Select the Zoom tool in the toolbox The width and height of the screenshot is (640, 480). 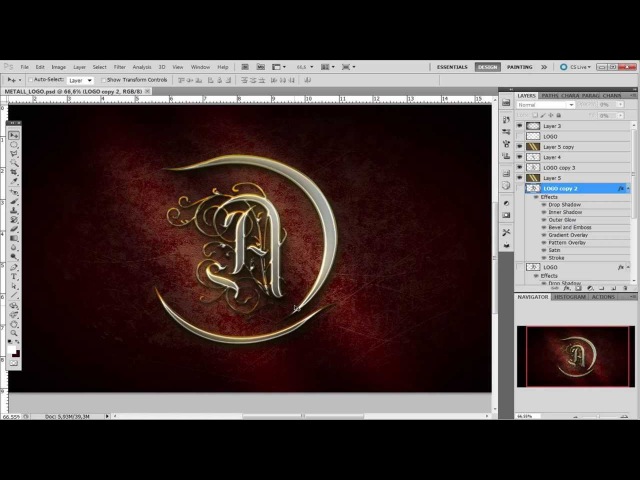click(14, 330)
